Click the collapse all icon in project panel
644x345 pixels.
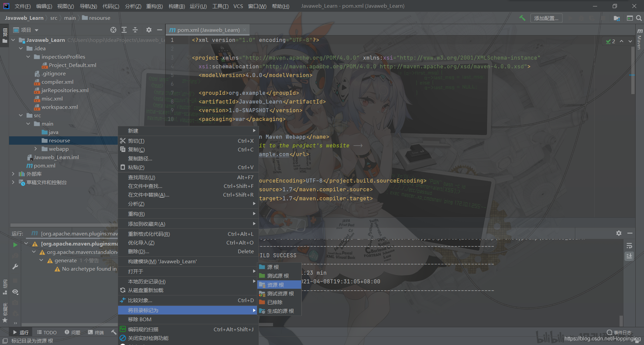click(135, 30)
